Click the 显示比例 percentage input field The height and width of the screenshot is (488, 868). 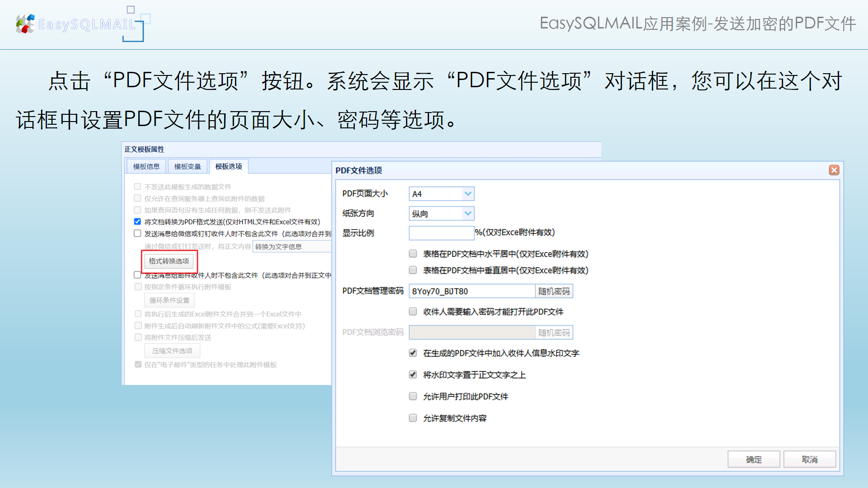(441, 233)
